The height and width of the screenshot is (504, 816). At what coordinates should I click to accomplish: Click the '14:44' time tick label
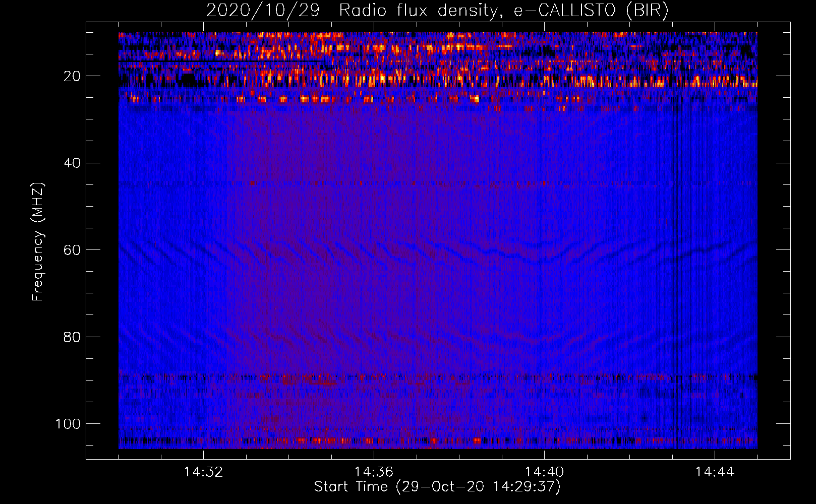coord(715,472)
